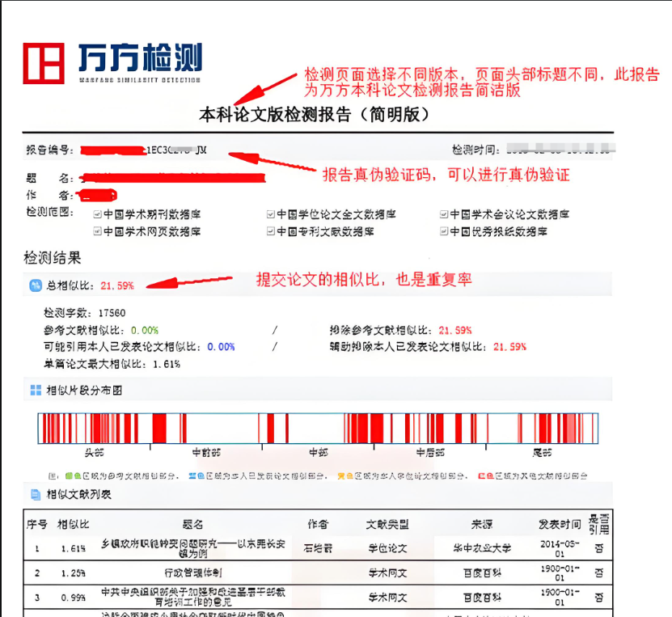Image resolution: width=672 pixels, height=617 pixels.
Task: Click the 来源 column header
Action: (x=482, y=524)
